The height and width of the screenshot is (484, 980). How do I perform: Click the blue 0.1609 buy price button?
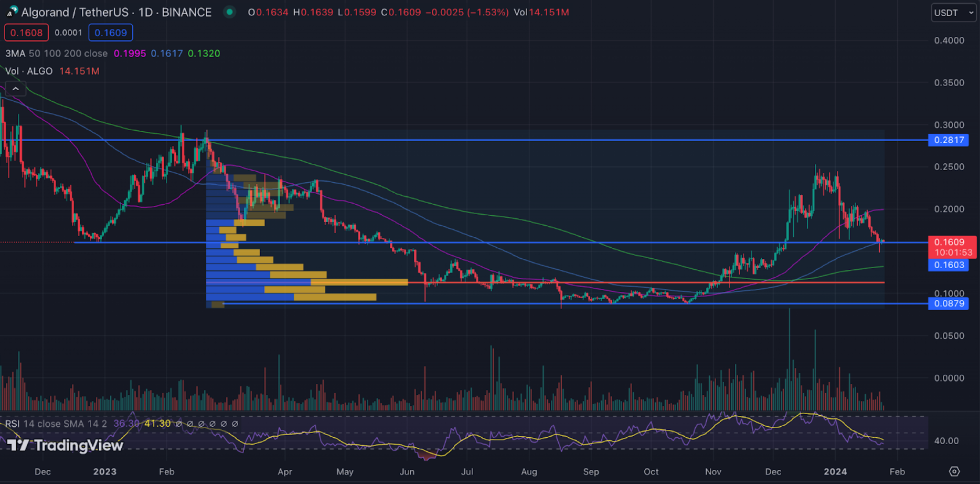click(x=111, y=33)
